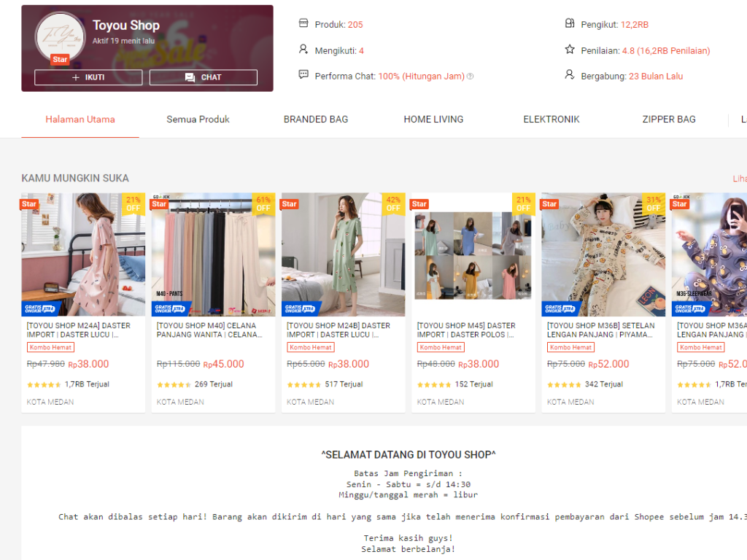
Task: Click the IKUTI follow button
Action: pyautogui.click(x=88, y=77)
